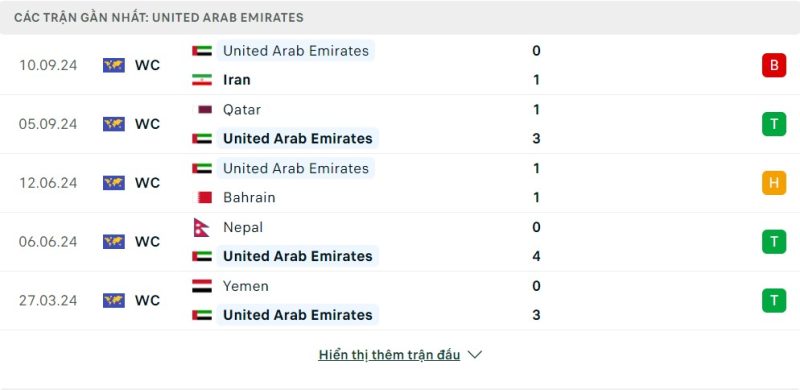Screen dimensions: 800x390
Task: Click the orange H draw result badge
Action: tap(774, 183)
